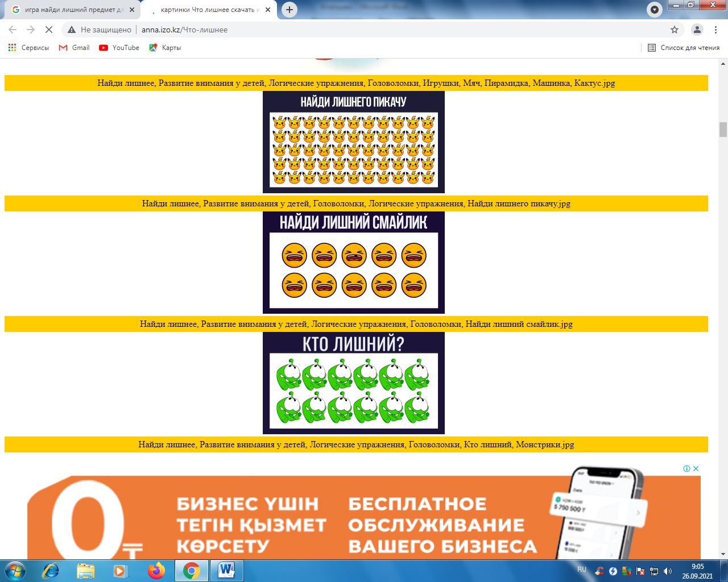Stop loading the page with X button
Image resolution: width=728 pixels, height=582 pixels.
[49, 30]
